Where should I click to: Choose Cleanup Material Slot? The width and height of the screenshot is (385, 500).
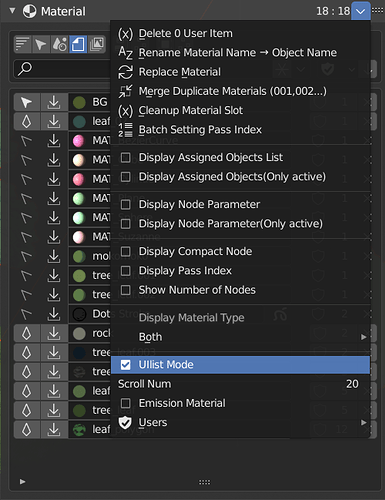point(241,110)
